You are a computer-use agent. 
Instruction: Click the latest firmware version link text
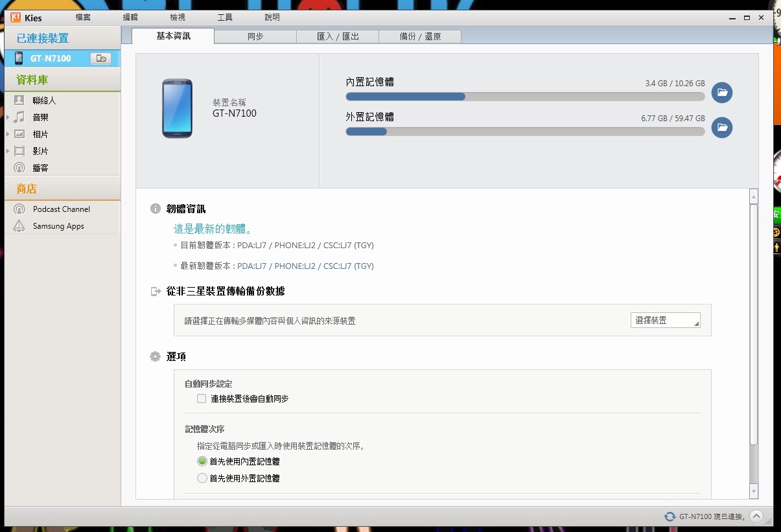pos(305,266)
